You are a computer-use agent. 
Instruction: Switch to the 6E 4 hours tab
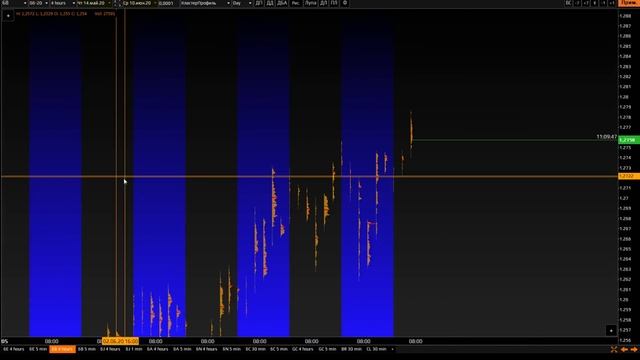click(13, 349)
